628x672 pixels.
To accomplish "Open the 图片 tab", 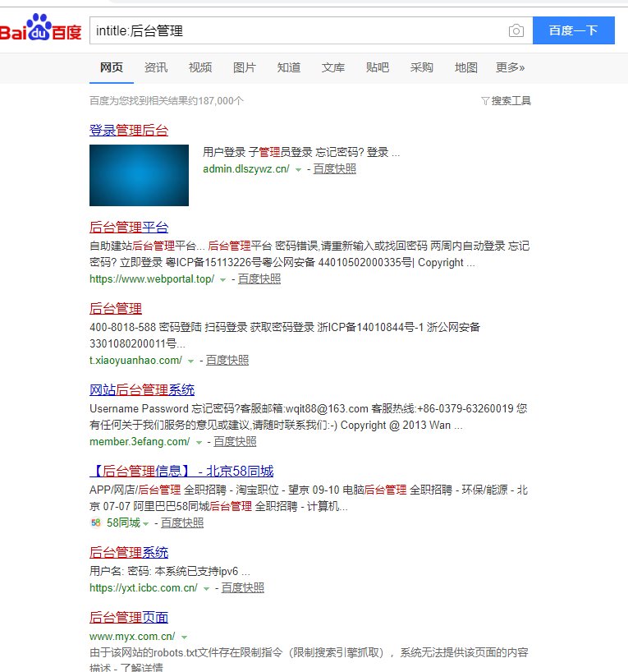I will click(244, 67).
